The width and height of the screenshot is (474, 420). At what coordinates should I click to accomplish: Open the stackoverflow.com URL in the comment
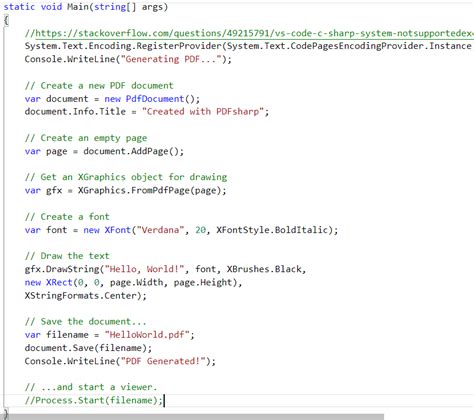254,33
